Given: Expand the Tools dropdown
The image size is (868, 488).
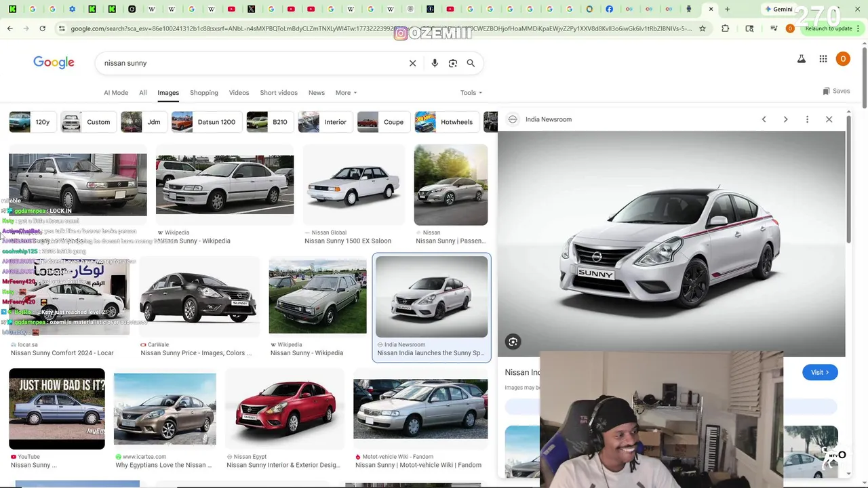Looking at the screenshot, I should (x=471, y=93).
